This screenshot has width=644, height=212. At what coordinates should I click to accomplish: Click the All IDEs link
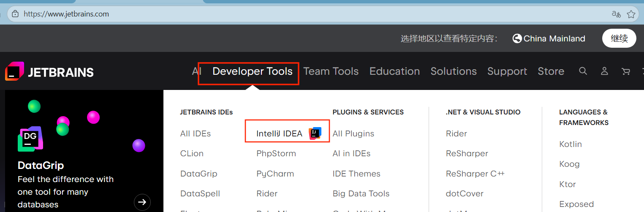(x=195, y=133)
